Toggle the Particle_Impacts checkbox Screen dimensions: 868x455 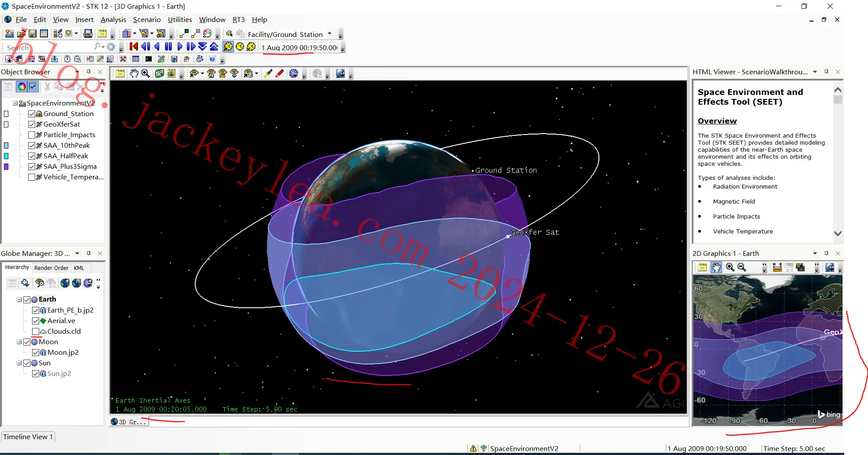(x=32, y=135)
